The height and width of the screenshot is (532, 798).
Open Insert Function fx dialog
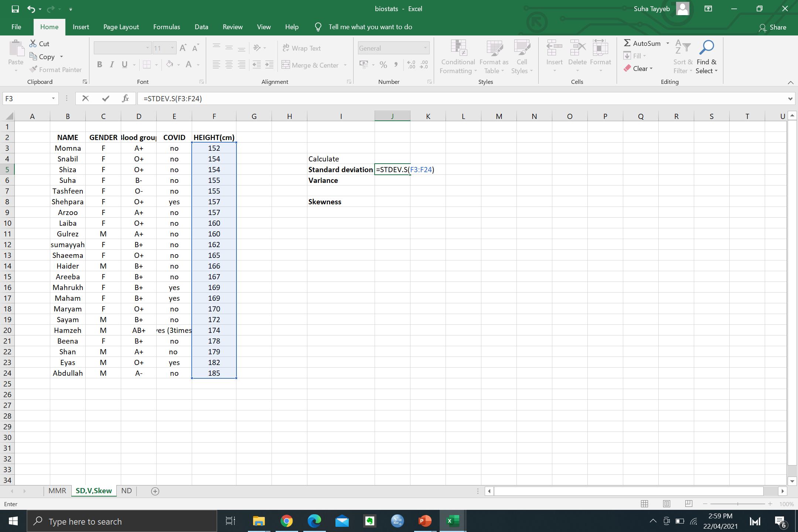125,99
